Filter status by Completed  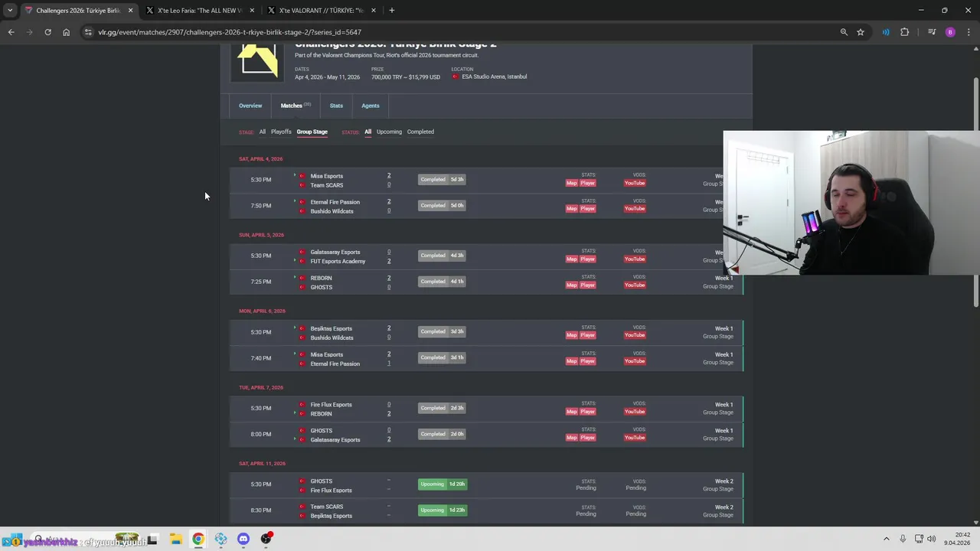point(420,132)
